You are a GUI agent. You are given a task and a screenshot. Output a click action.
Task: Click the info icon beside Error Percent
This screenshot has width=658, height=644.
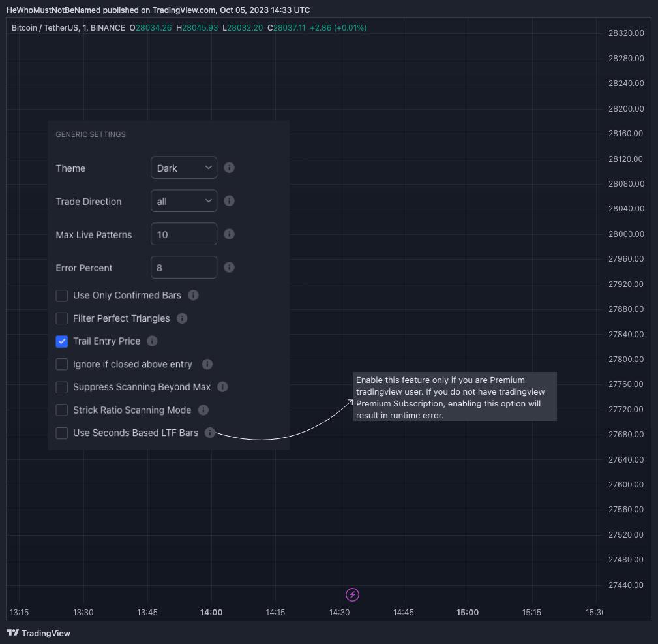point(229,267)
